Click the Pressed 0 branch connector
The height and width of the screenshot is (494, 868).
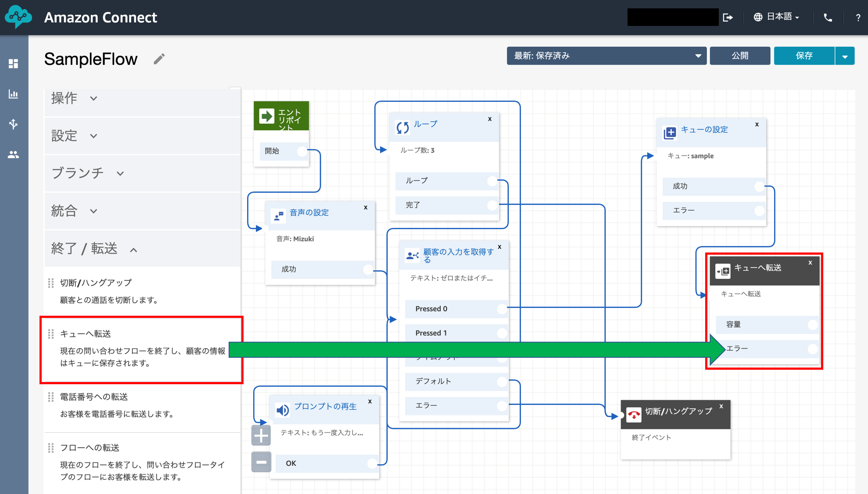[x=502, y=309]
